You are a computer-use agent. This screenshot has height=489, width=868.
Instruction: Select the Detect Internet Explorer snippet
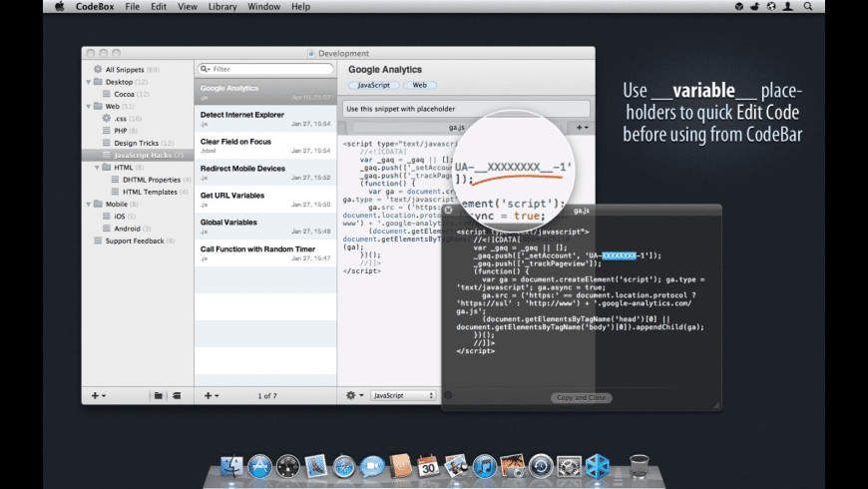pyautogui.click(x=243, y=115)
